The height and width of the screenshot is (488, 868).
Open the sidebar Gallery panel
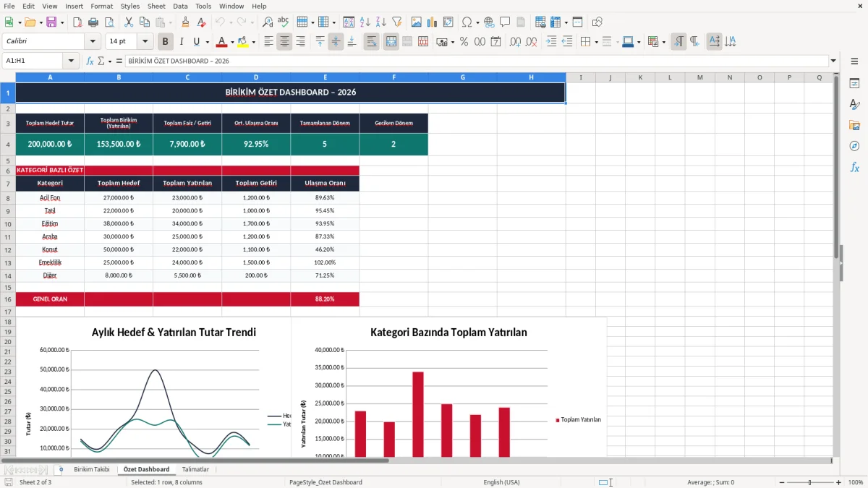click(x=854, y=125)
